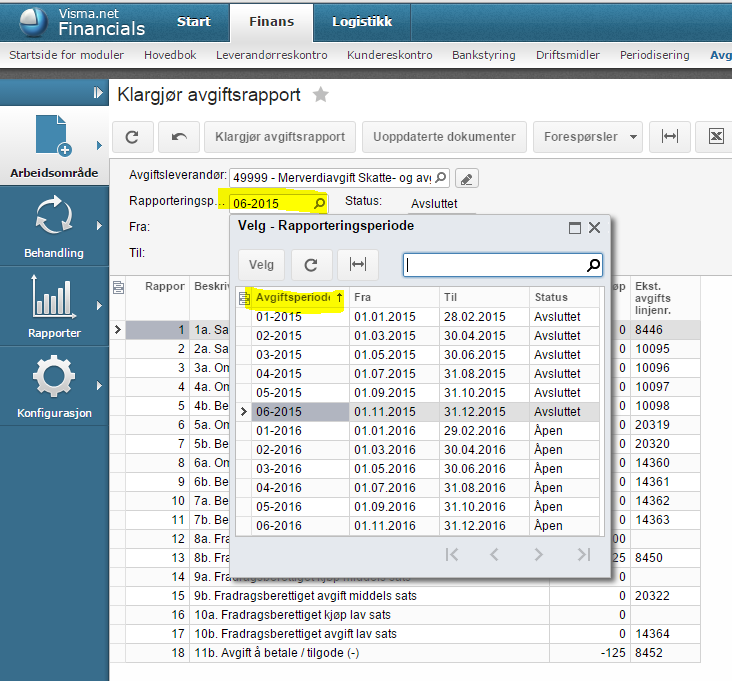The height and width of the screenshot is (681, 732).
Task: Click the fit-to-width columns icon in main toolbar
Action: (x=670, y=137)
